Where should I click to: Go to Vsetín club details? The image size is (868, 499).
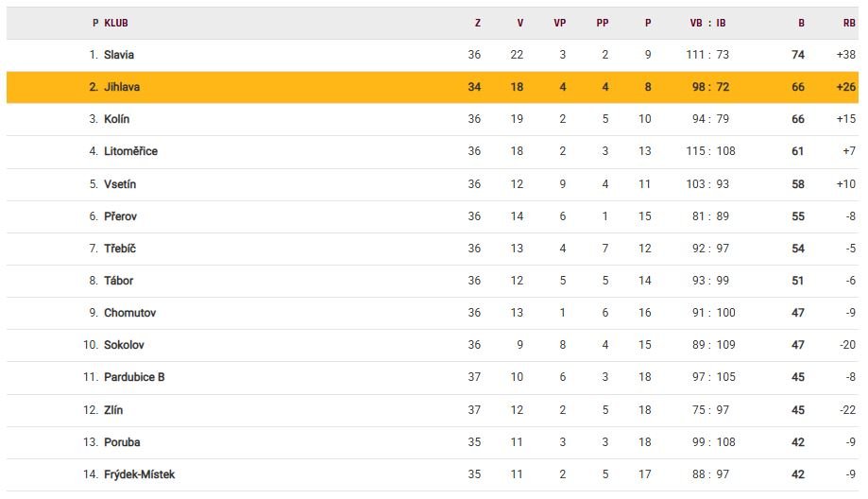coord(120,184)
